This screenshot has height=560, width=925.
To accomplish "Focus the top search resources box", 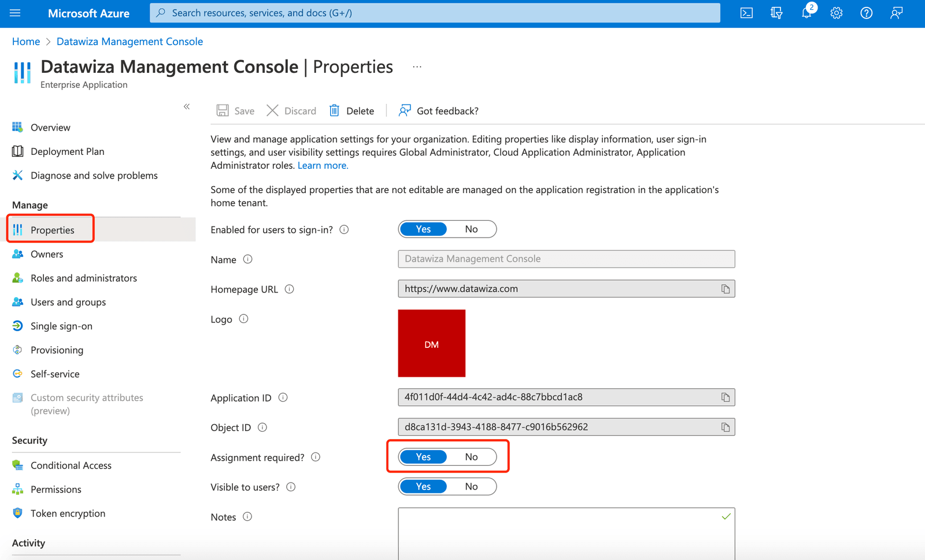I will [435, 13].
